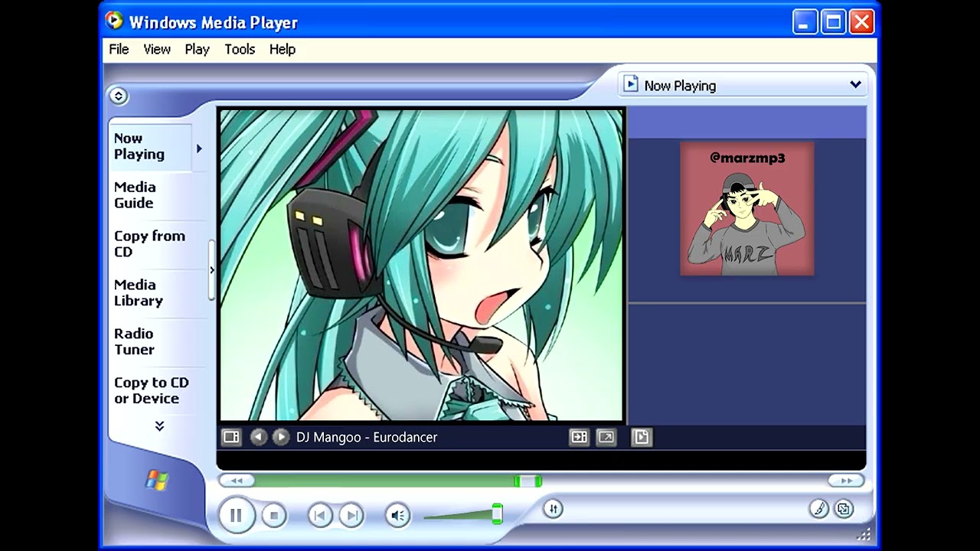
Task: Click the anime video display area
Action: click(422, 265)
